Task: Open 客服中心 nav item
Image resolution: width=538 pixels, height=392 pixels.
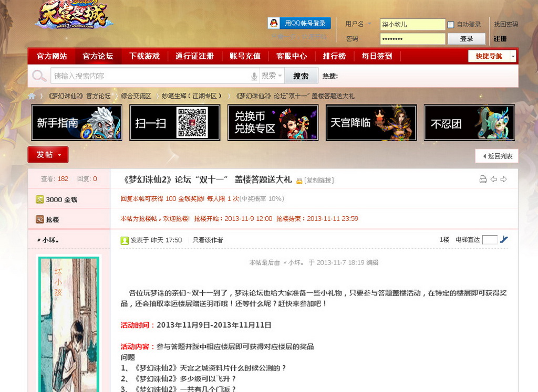Action: coord(291,56)
